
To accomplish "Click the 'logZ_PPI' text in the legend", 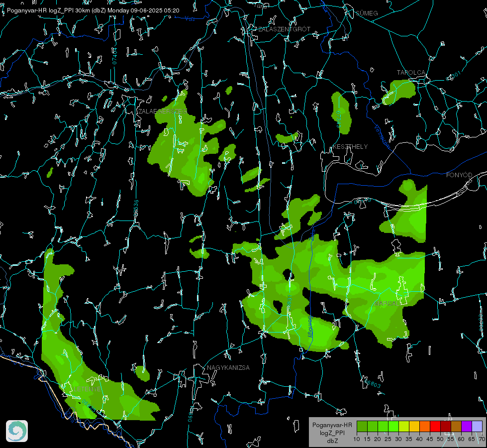I will 332,433.
